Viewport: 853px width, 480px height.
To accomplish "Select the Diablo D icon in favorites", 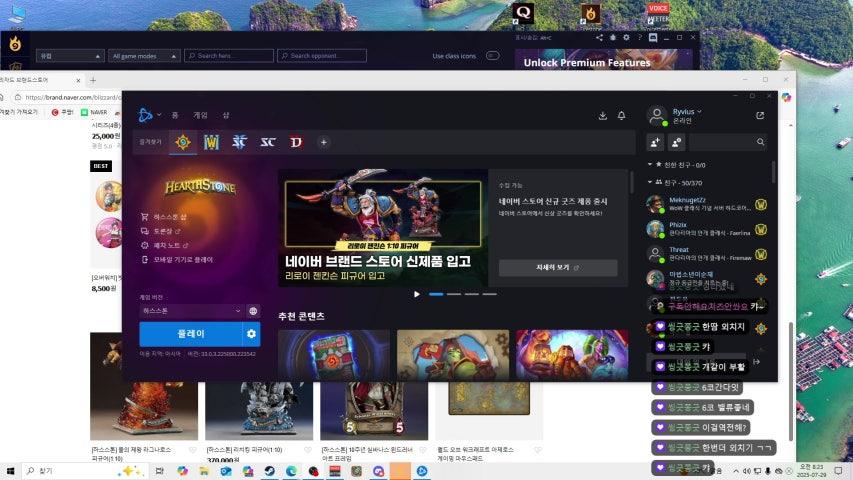I will (296, 143).
